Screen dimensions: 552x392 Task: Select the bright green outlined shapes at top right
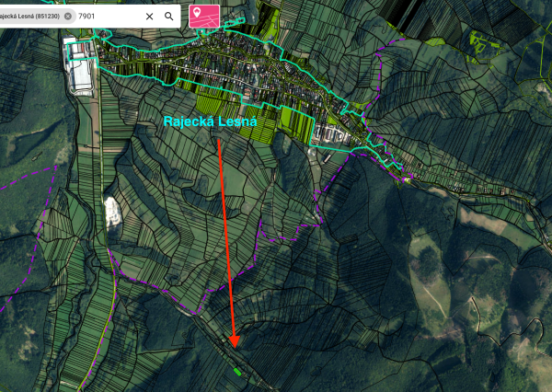point(479,41)
